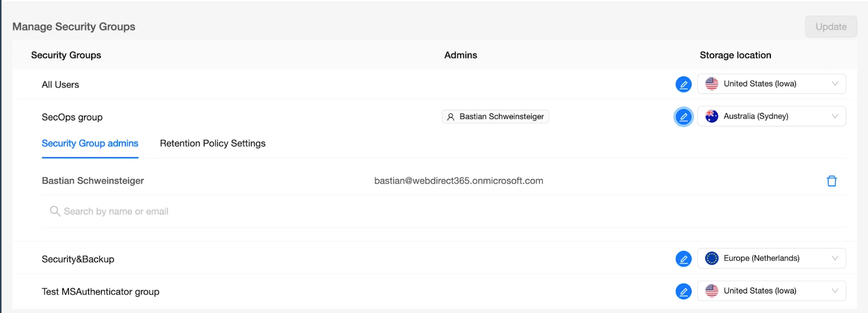
Task: Click the EU flag icon for Security&Backup
Action: 711,258
